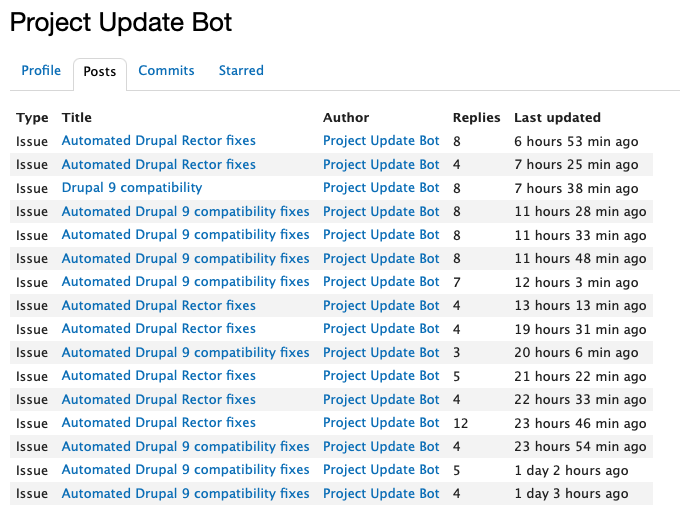
Task: Open Rector fixes issue updated 19 hours 31 min ago
Action: click(159, 329)
